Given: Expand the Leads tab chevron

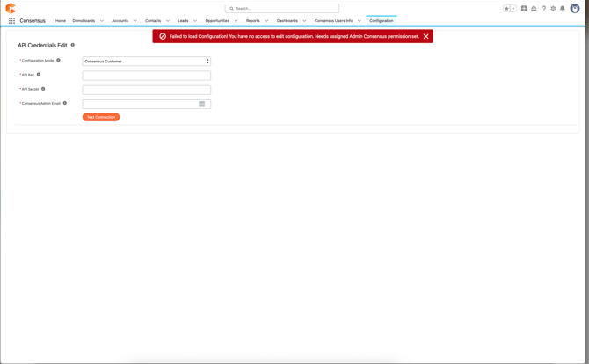Looking at the screenshot, I should (x=195, y=20).
